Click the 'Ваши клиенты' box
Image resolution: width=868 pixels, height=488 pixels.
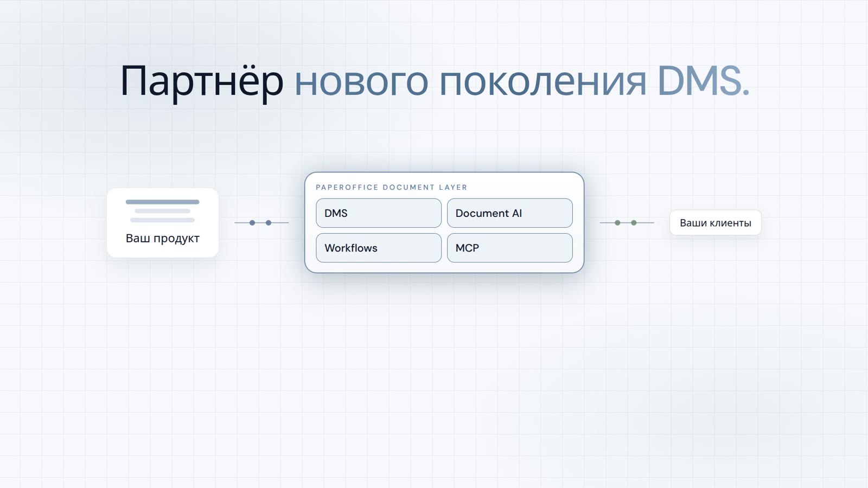pyautogui.click(x=716, y=223)
